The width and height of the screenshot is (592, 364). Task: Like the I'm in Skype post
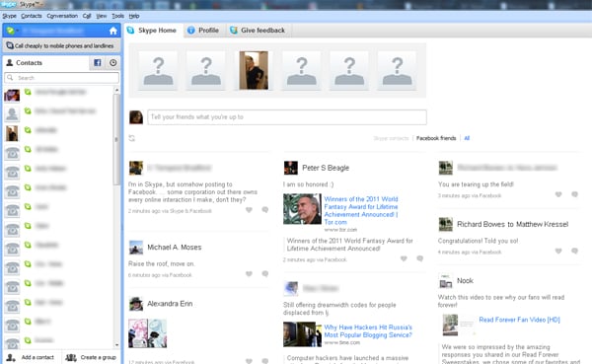[249, 210]
